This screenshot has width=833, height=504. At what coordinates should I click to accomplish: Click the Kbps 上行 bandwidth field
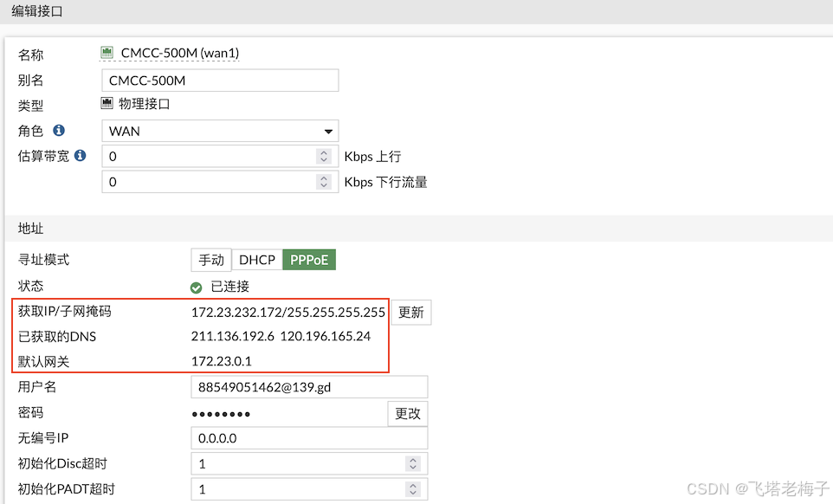coord(220,156)
